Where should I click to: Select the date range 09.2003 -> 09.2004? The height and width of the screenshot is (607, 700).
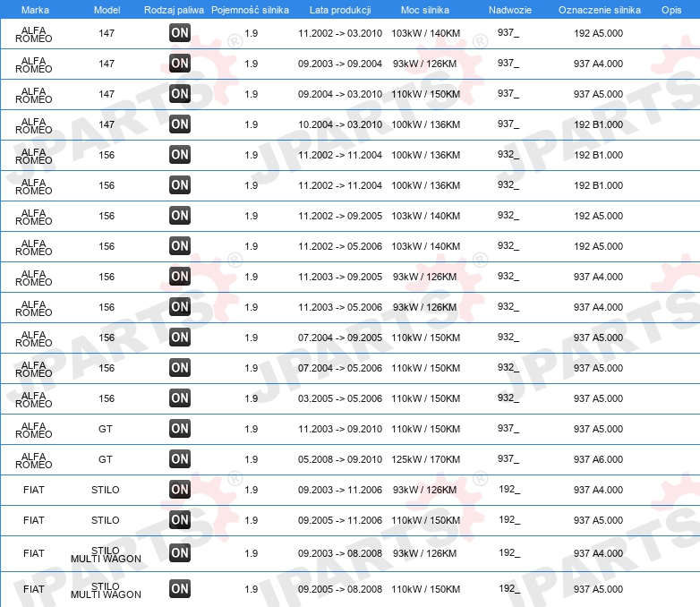point(340,64)
